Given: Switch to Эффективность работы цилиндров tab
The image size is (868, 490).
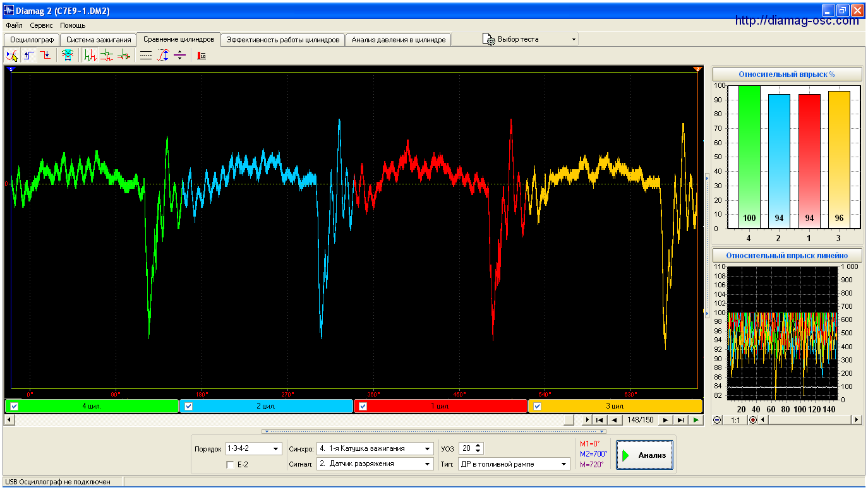Looking at the screenshot, I should pyautogui.click(x=283, y=40).
